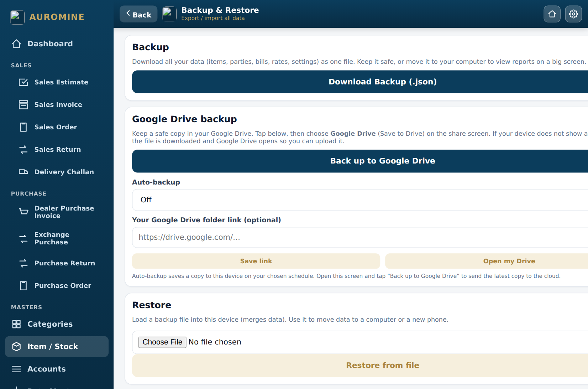588x389 pixels.
Task: Click the Item / Stock box icon
Action: [x=16, y=347]
